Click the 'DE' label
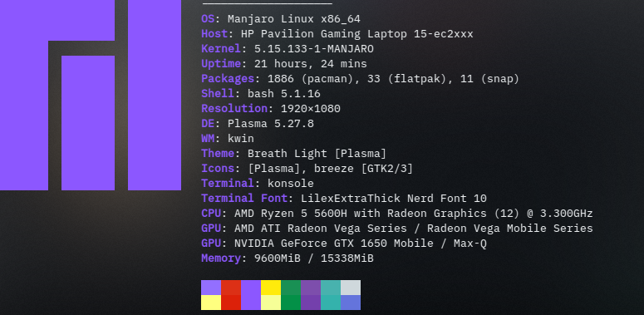644x315 pixels. coord(208,124)
